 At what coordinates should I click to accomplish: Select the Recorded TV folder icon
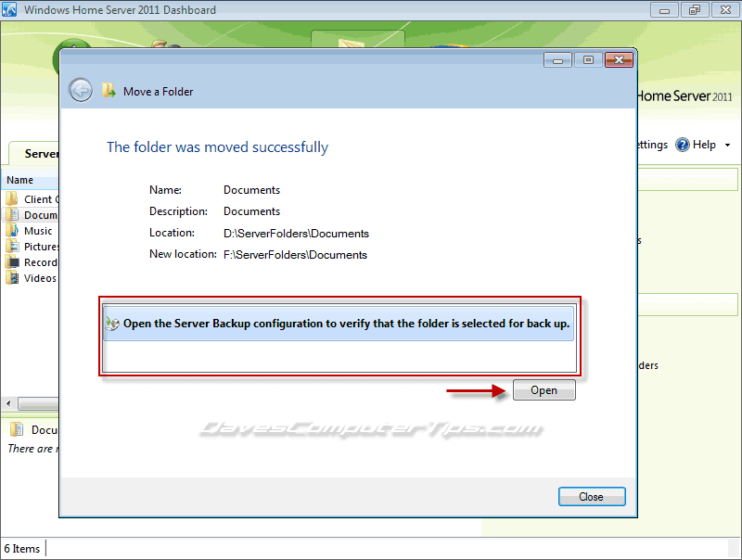click(x=12, y=262)
